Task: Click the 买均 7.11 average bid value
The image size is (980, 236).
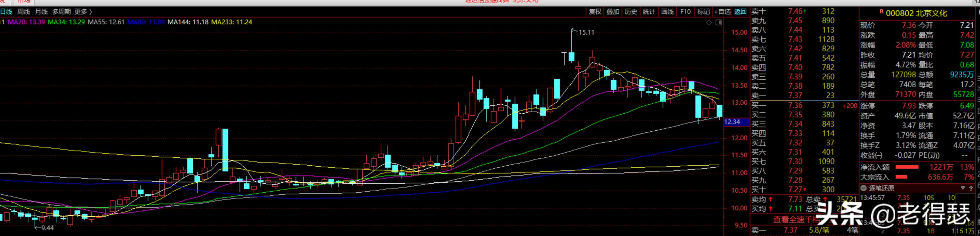Action: (x=795, y=209)
